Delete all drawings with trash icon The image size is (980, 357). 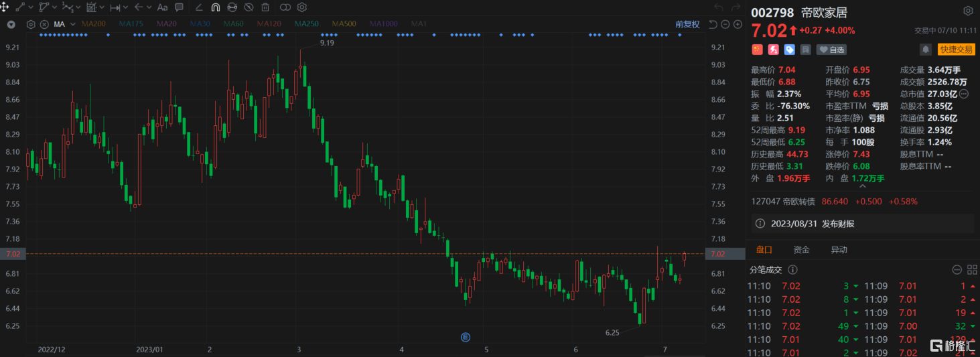(x=265, y=7)
